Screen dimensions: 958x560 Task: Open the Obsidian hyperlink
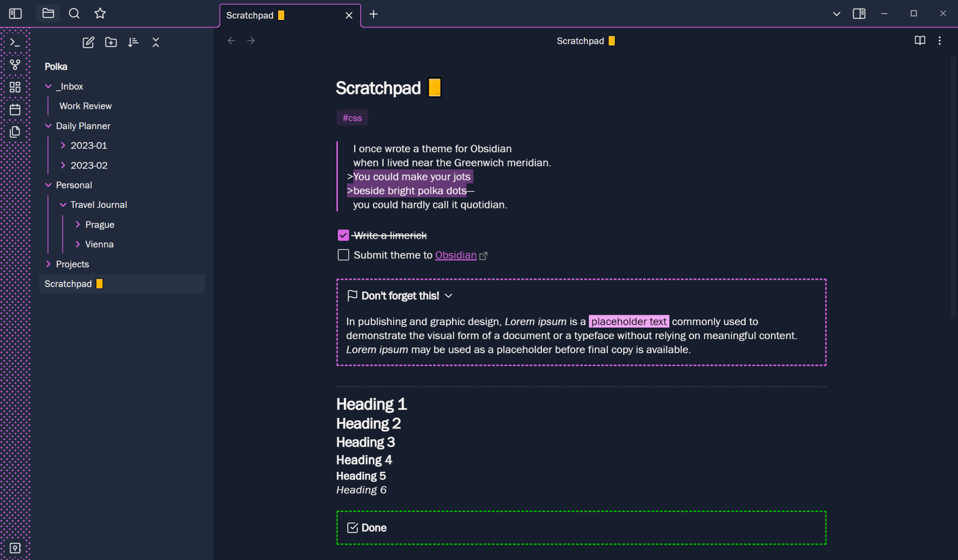pyautogui.click(x=456, y=255)
